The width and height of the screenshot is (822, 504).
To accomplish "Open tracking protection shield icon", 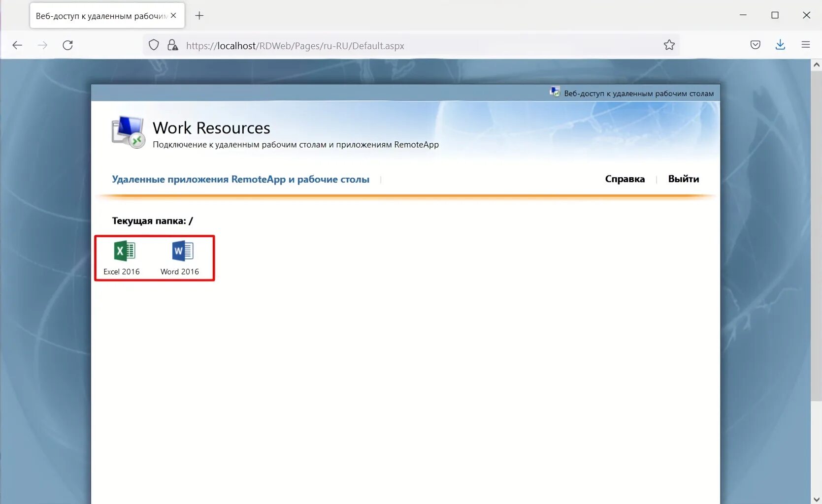I will tap(154, 45).
